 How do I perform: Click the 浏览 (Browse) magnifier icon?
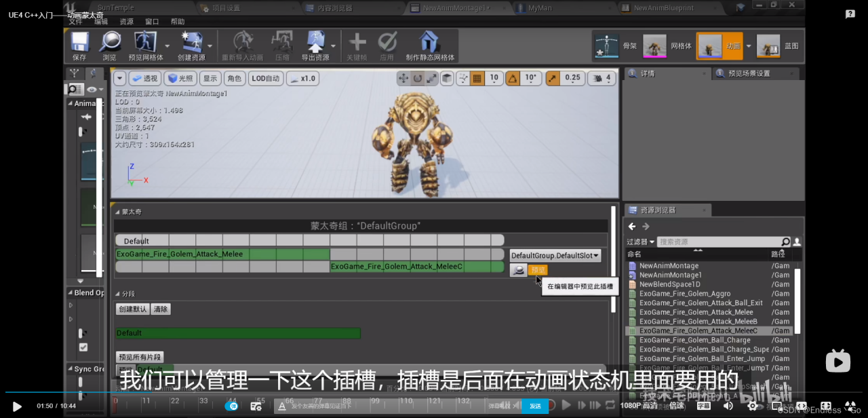[109, 41]
